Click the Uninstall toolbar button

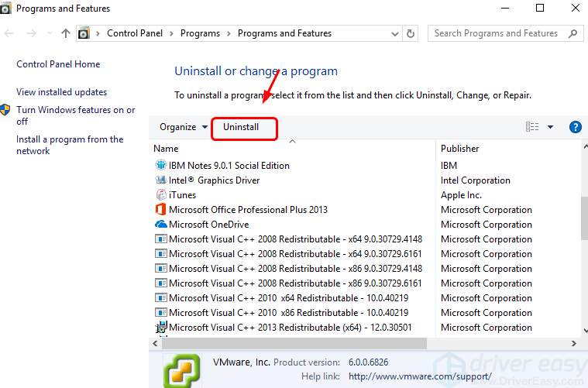click(241, 127)
